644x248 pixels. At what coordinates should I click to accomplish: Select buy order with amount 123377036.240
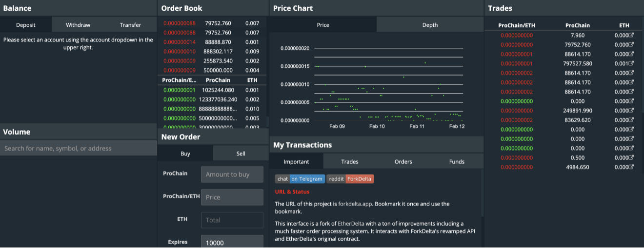click(213, 99)
